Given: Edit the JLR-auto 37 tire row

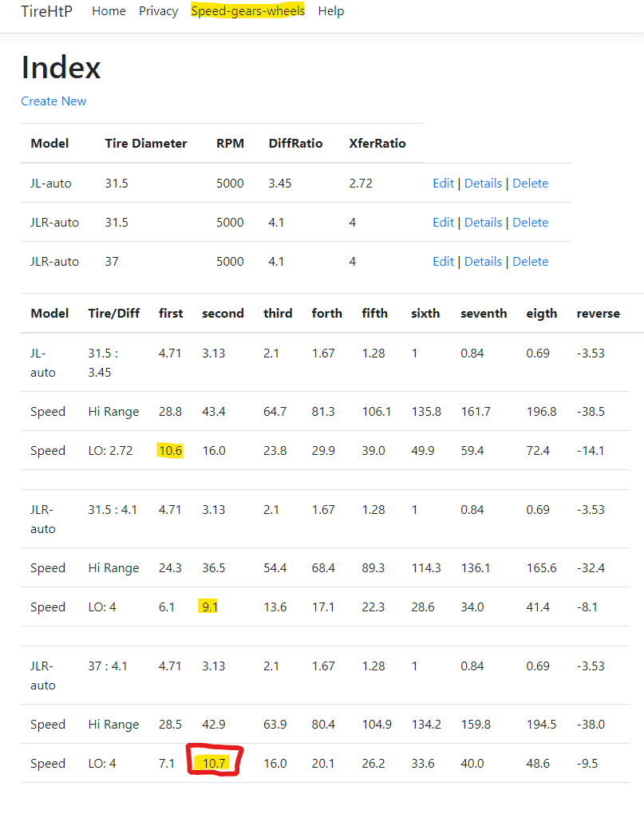Looking at the screenshot, I should pyautogui.click(x=443, y=261).
